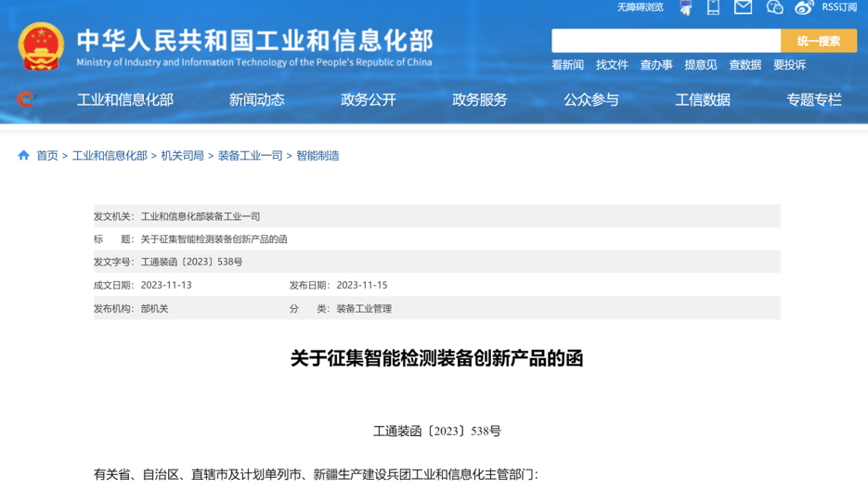Click the email envelope icon
The image size is (868, 489).
coord(743,7)
